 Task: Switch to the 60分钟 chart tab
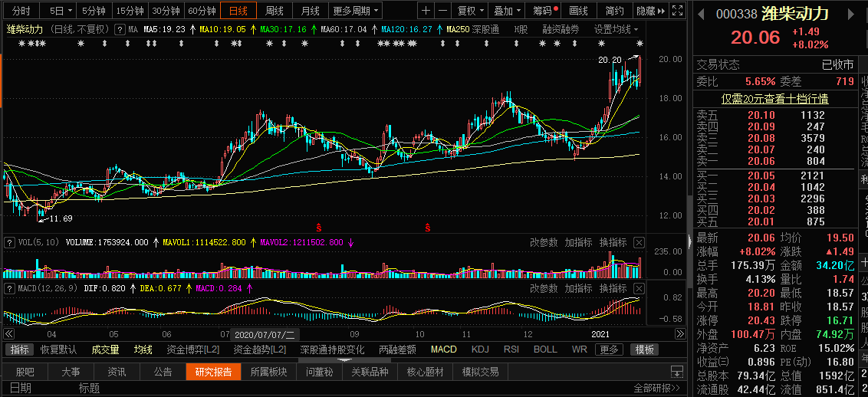(x=202, y=11)
